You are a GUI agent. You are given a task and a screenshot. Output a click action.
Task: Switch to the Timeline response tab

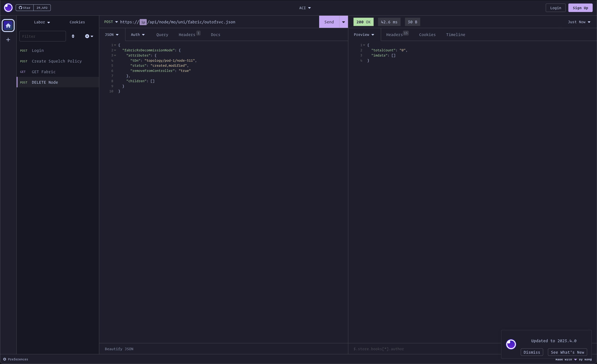point(455,34)
